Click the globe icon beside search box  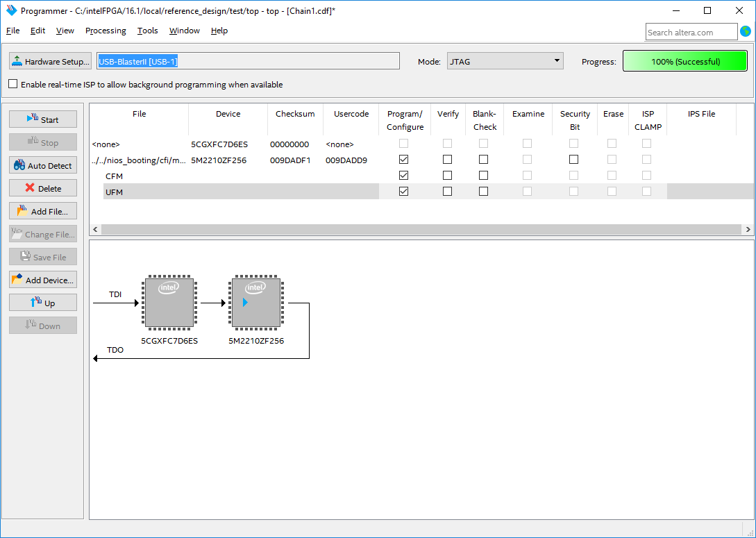pos(746,31)
